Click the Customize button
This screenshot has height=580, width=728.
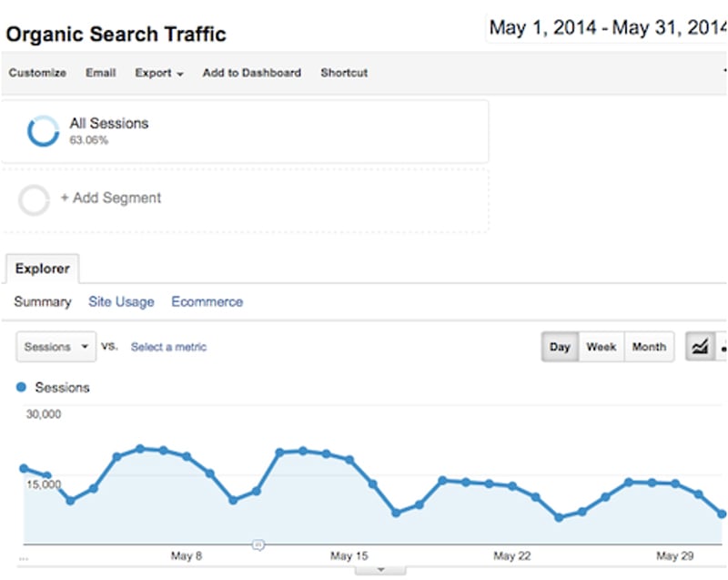click(x=37, y=73)
